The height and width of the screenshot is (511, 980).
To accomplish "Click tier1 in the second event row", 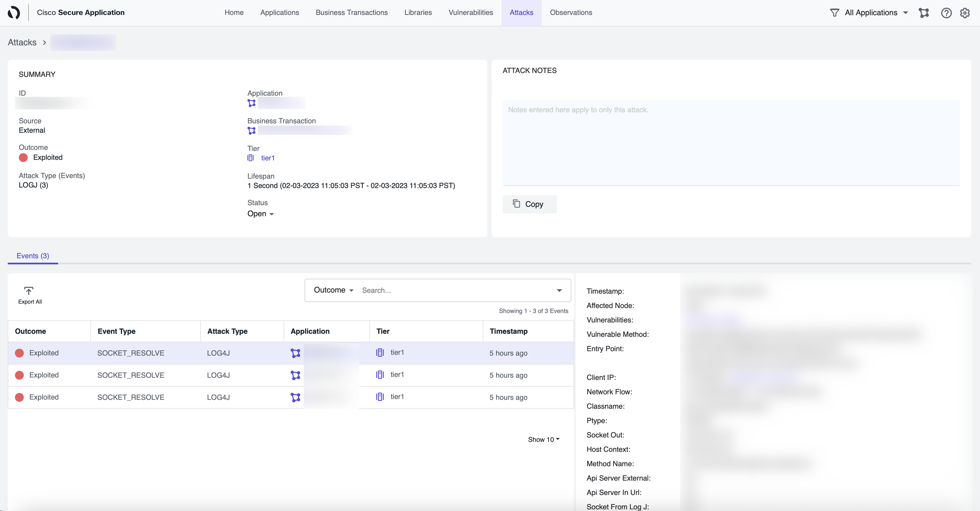I will coord(397,374).
